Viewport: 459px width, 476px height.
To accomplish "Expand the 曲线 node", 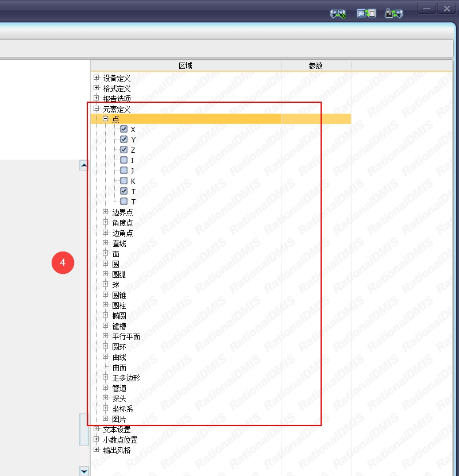I will (x=105, y=356).
